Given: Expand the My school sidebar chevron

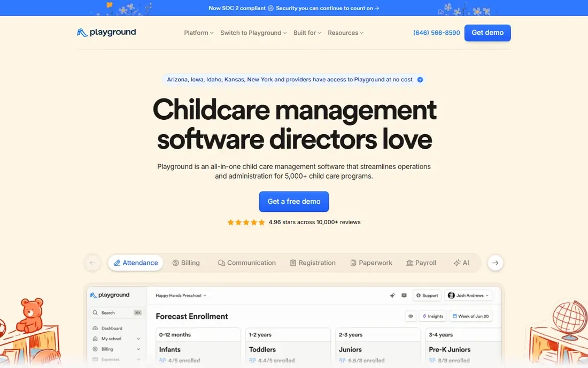Looking at the screenshot, I should click(x=138, y=339).
